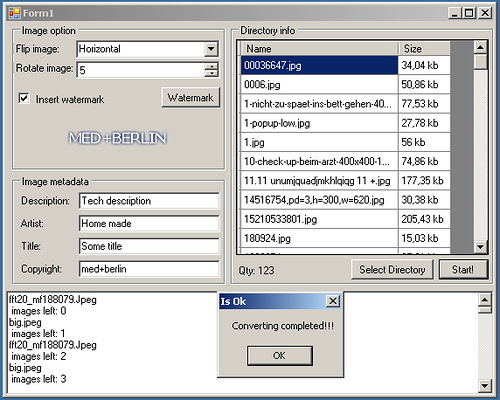This screenshot has height=400, width=500.
Task: Click the Form1 application icon in title bar
Action: [14, 13]
